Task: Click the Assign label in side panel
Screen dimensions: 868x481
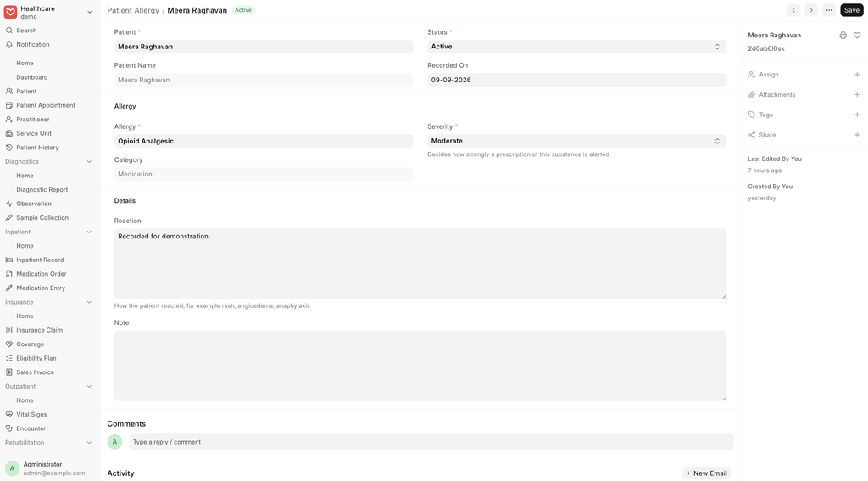Action: click(768, 75)
